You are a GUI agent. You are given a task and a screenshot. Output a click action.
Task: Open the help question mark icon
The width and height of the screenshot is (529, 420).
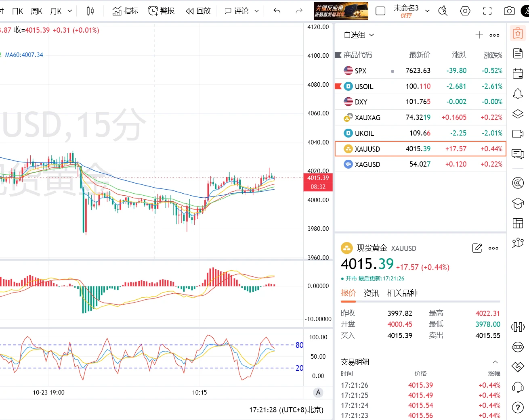coord(518,407)
